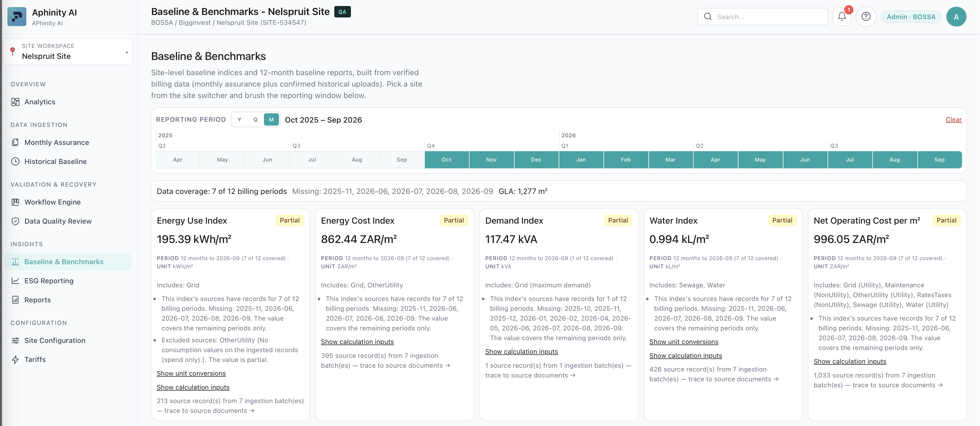Click the Workflow Engine board icon

pos(15,202)
